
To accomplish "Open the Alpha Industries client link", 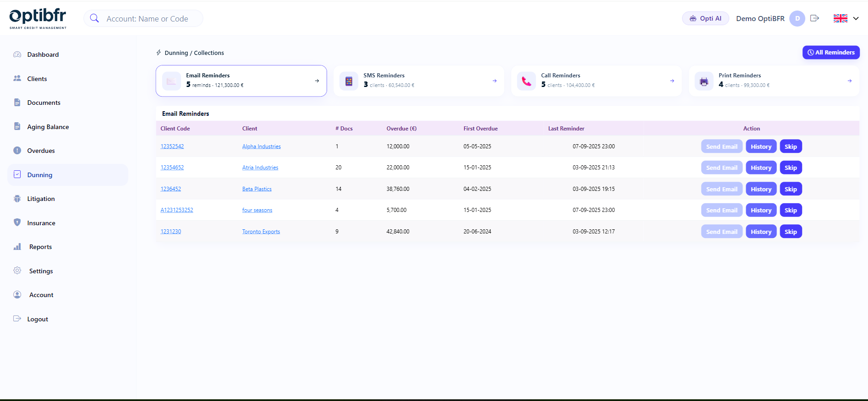I will pyautogui.click(x=261, y=146).
